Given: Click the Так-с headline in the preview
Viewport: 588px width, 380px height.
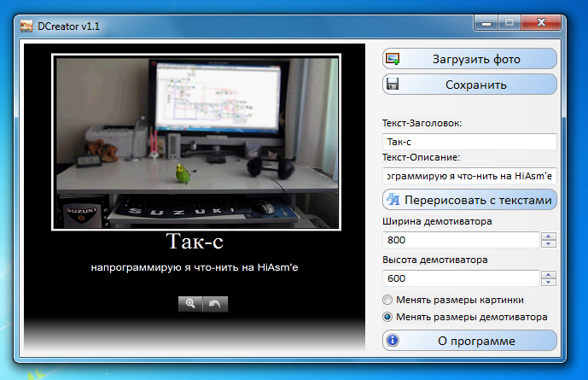Looking at the screenshot, I should pyautogui.click(x=195, y=243).
